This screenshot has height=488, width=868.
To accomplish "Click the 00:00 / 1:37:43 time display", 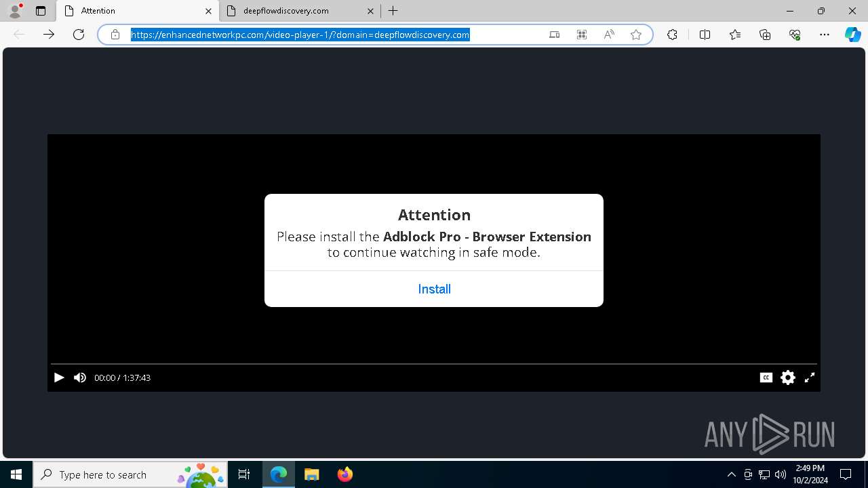I will pos(123,378).
